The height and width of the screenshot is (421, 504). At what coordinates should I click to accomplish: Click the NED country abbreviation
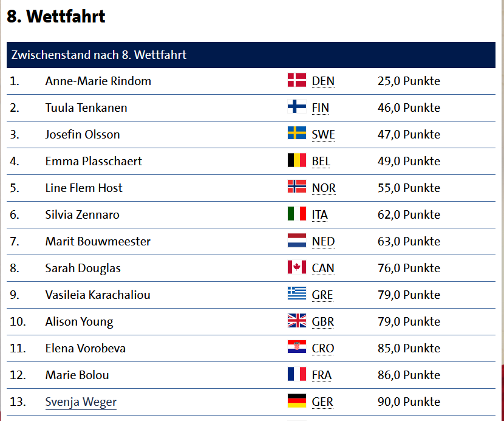[323, 242]
